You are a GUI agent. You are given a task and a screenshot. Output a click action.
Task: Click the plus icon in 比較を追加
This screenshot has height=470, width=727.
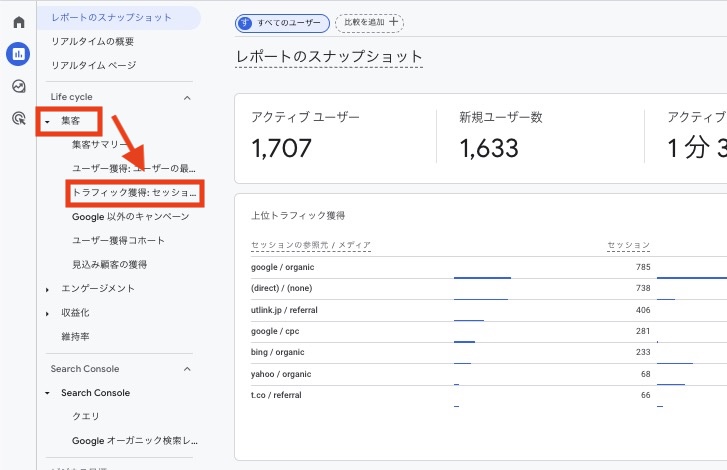pyautogui.click(x=394, y=22)
